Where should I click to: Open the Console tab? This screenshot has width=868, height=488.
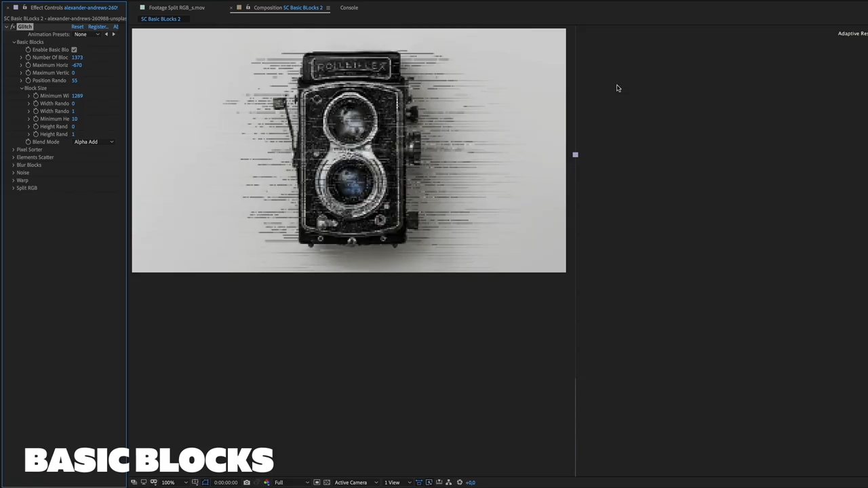click(x=349, y=7)
